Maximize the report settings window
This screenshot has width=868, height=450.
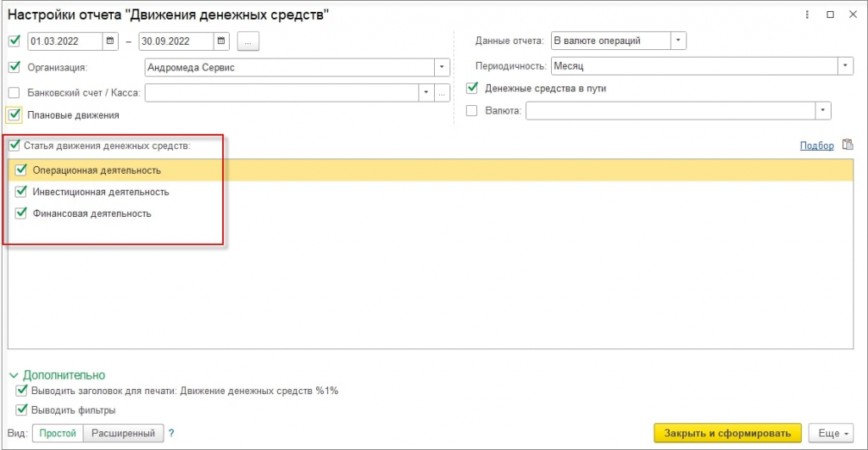point(830,14)
